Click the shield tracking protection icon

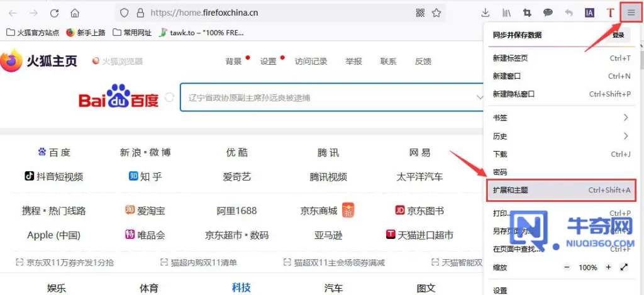coord(125,13)
